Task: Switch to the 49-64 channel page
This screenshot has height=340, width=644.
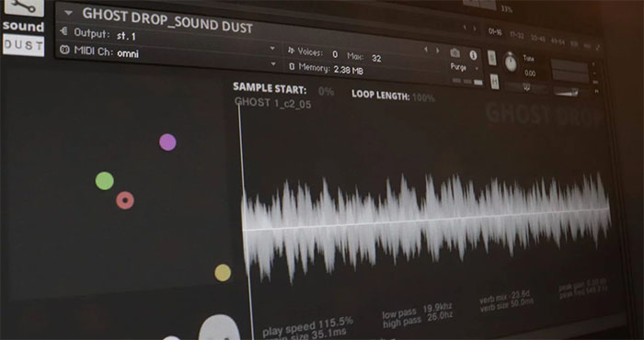Action: (558, 41)
